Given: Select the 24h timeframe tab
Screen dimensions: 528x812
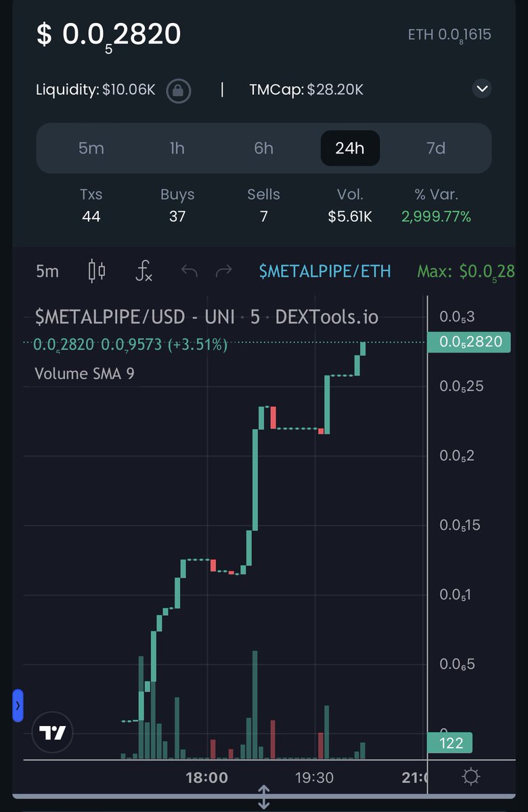Looking at the screenshot, I should 350,148.
